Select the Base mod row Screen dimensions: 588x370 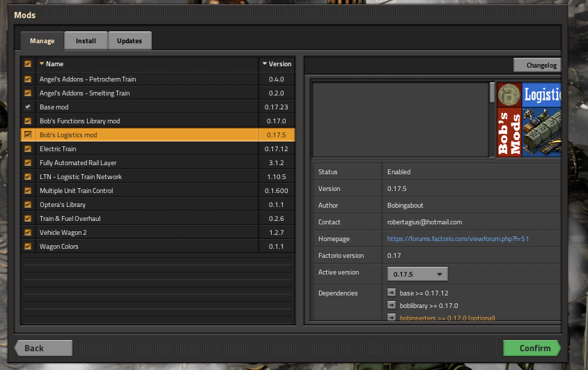pyautogui.click(x=158, y=107)
